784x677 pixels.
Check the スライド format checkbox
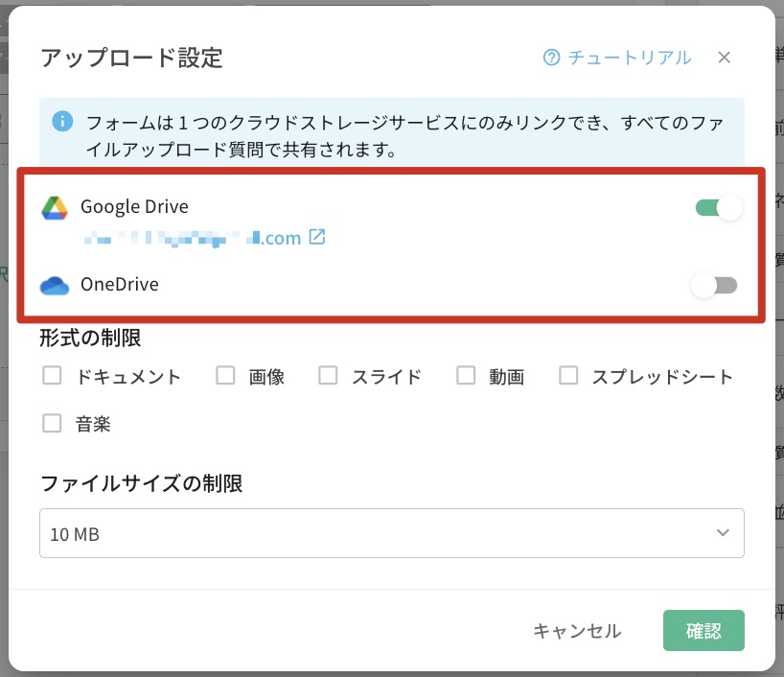coord(328,375)
